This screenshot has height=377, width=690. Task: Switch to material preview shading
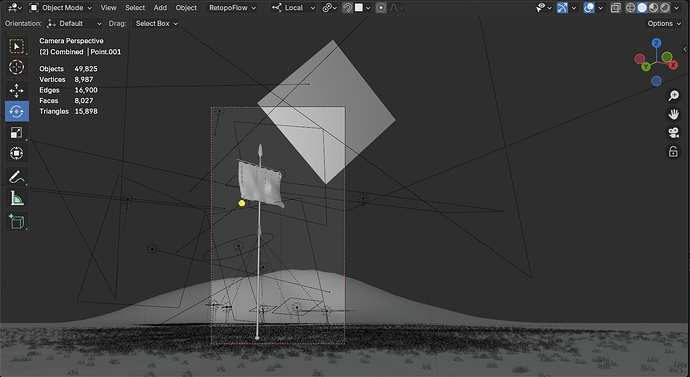(x=653, y=7)
